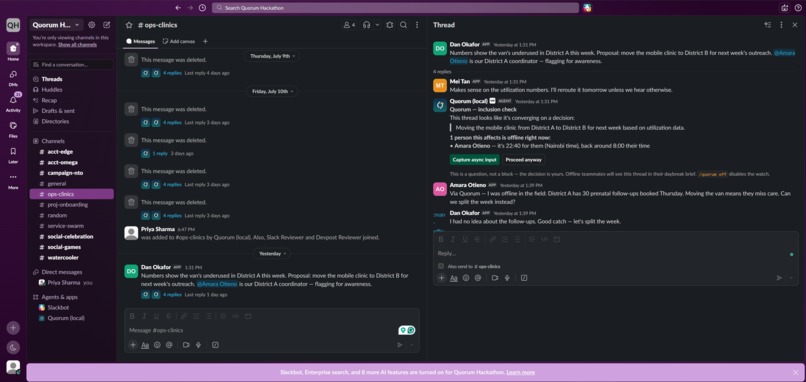Open the ops-clinics member list showing 4

click(349, 25)
